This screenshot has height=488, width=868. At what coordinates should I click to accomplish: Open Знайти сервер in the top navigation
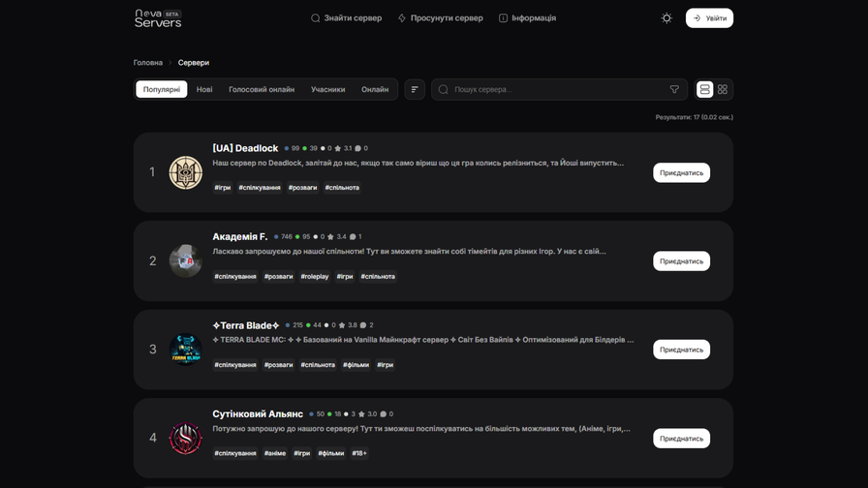346,18
